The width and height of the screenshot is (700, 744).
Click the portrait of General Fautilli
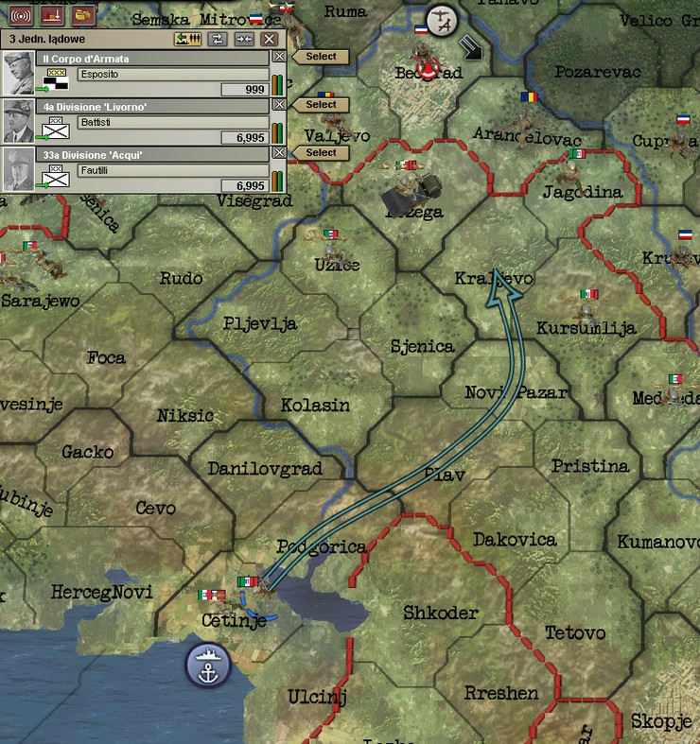pyautogui.click(x=19, y=169)
